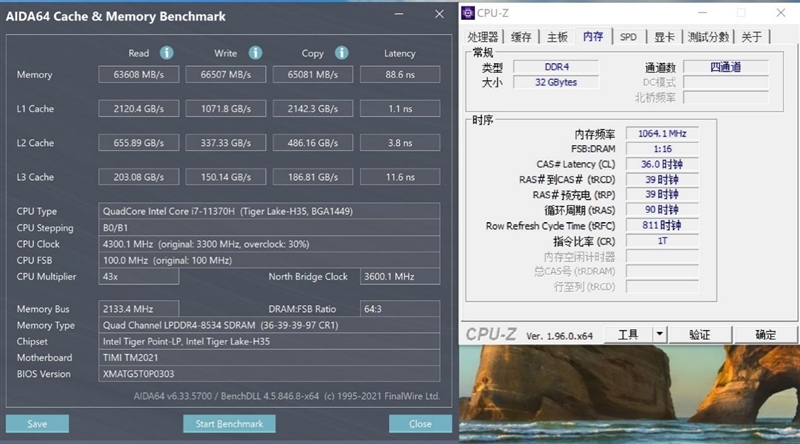
Task: Click the L3 Cache latency 11.6 ns
Action: tap(400, 177)
